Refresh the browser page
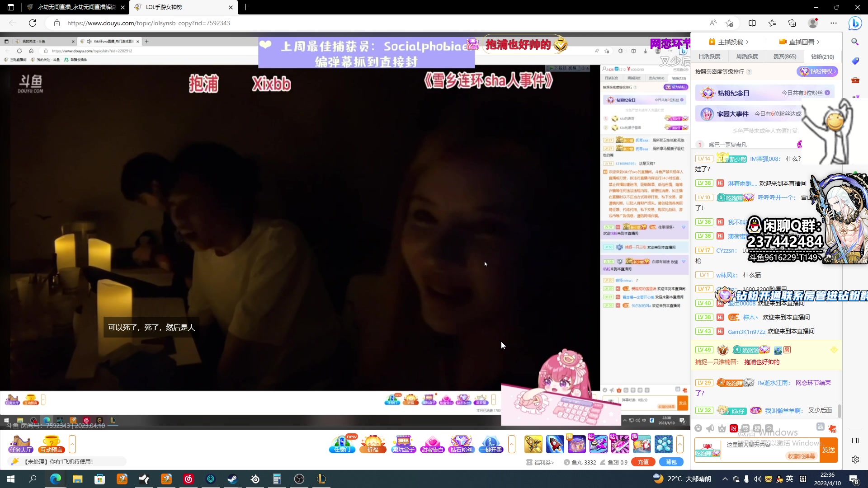This screenshot has width=868, height=488. [x=33, y=23]
